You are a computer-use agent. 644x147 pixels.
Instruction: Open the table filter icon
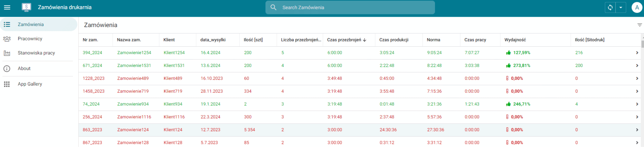coord(639,25)
